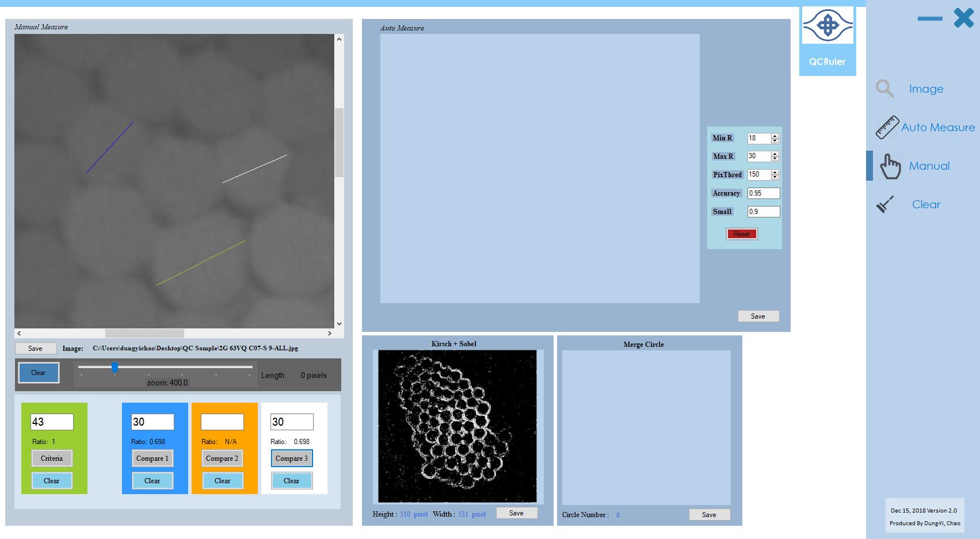Image resolution: width=980 pixels, height=539 pixels.
Task: Increase the Max R value
Action: coord(775,154)
